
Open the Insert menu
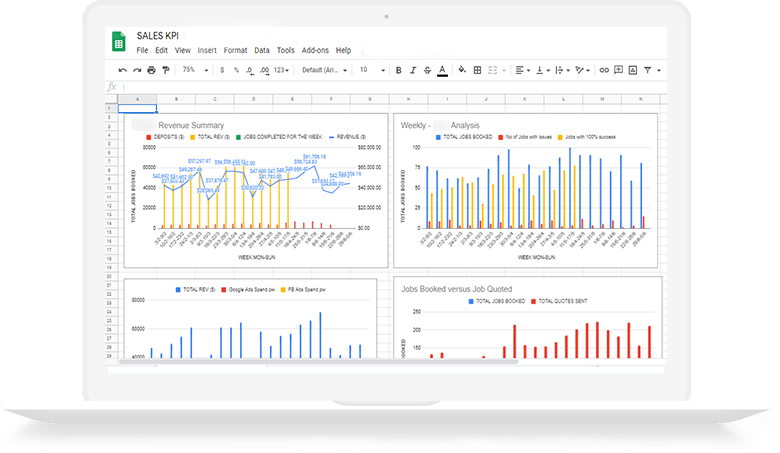207,50
